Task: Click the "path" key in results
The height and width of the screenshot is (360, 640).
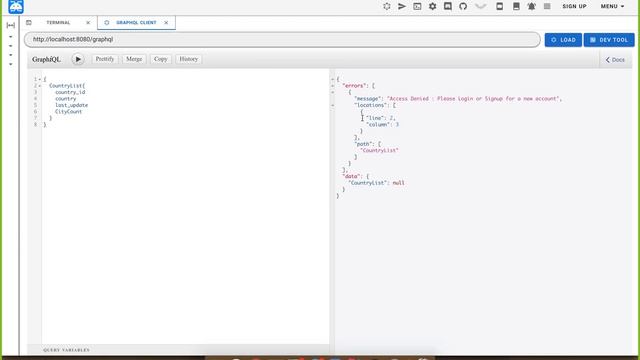Action: 363,144
